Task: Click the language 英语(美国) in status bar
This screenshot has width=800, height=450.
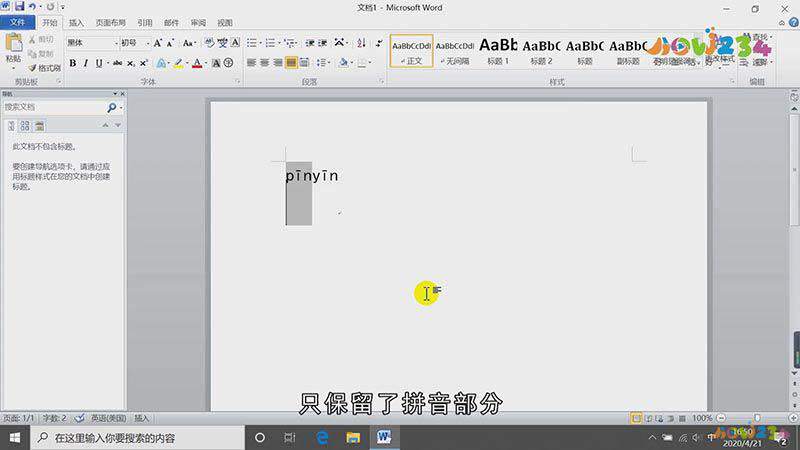Action: pos(108,418)
